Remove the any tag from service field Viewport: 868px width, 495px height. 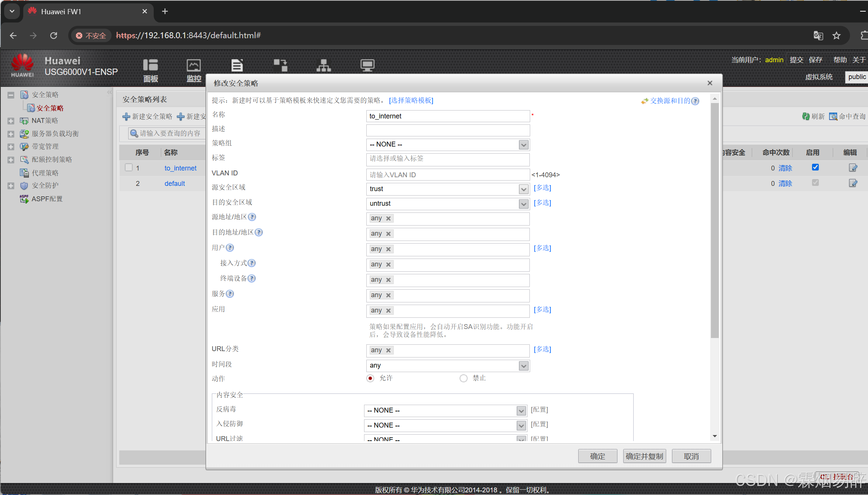point(388,295)
